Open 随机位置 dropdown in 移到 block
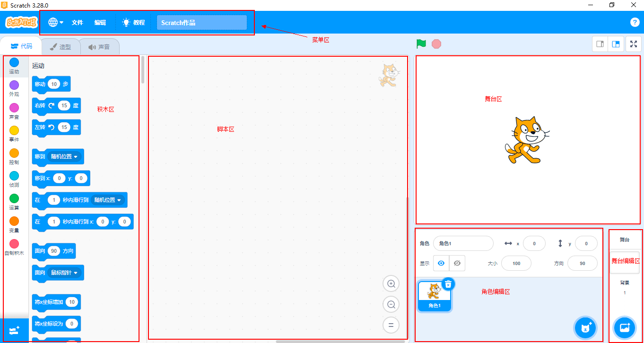The height and width of the screenshot is (343, 644). (64, 156)
